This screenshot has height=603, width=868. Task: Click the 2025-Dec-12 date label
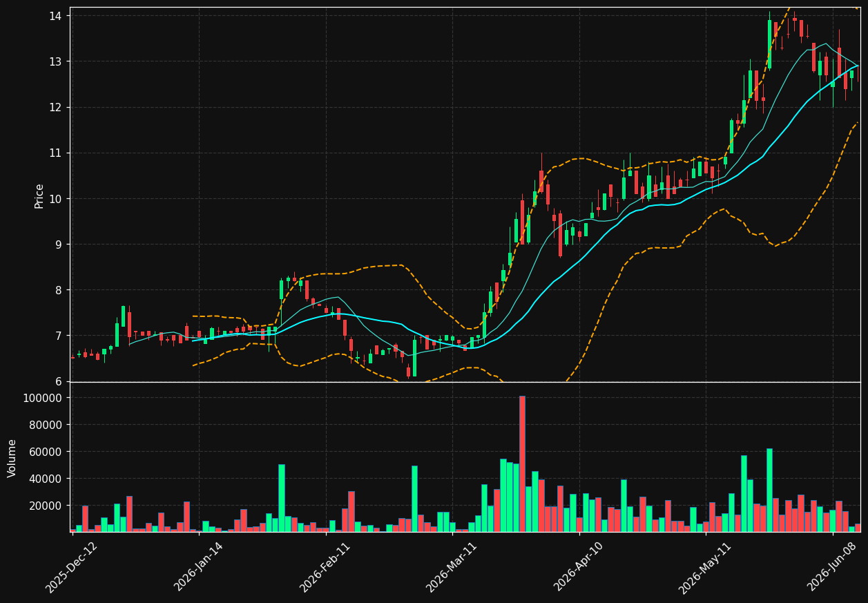tap(71, 567)
